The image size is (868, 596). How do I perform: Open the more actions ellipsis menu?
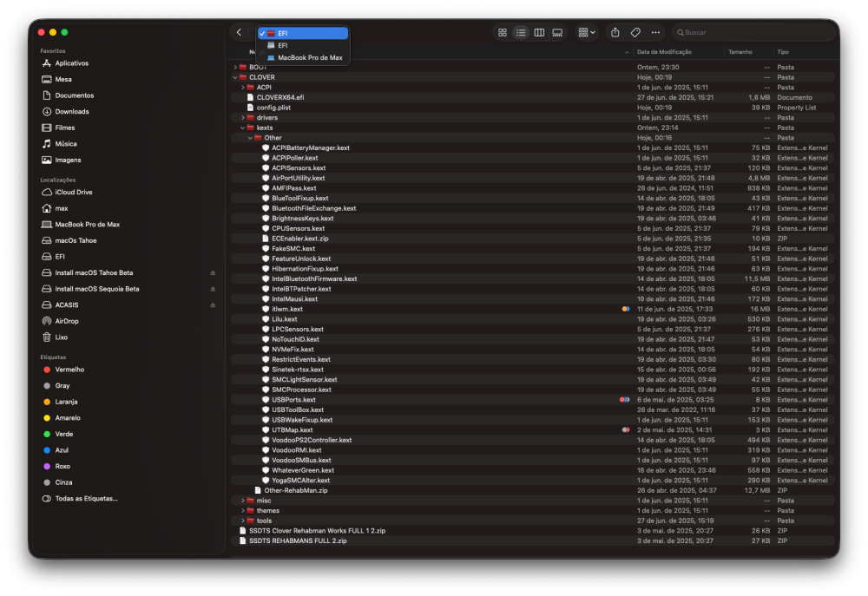click(x=655, y=33)
